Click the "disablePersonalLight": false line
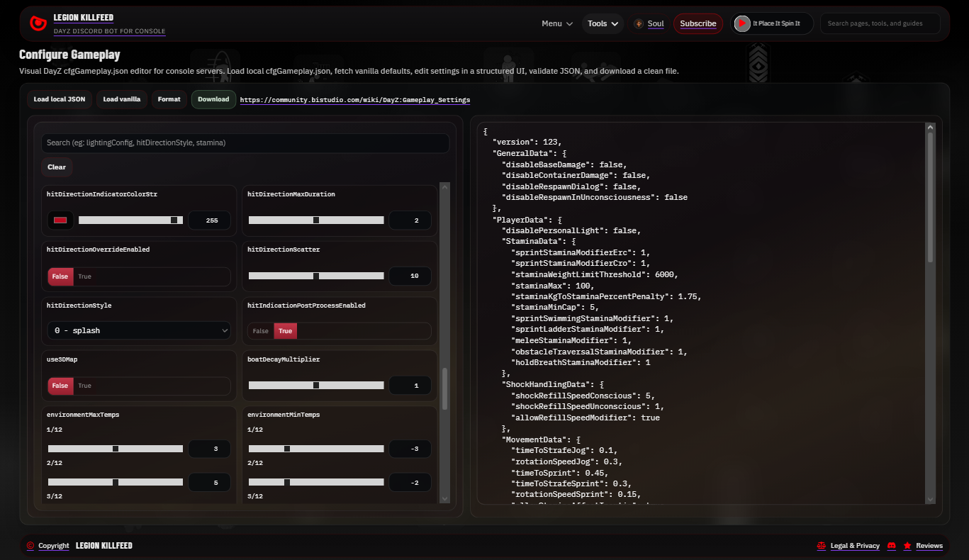Image resolution: width=969 pixels, height=560 pixels. click(x=571, y=230)
